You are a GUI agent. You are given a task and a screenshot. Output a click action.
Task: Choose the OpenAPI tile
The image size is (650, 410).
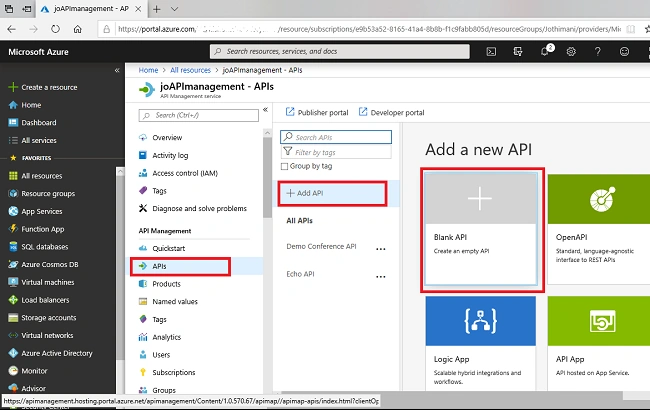(x=599, y=229)
